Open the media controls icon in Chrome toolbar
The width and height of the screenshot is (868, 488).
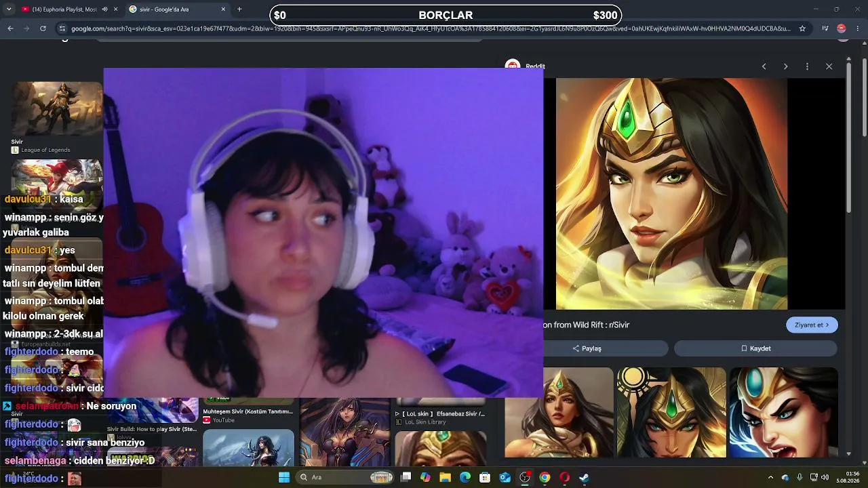pos(825,28)
